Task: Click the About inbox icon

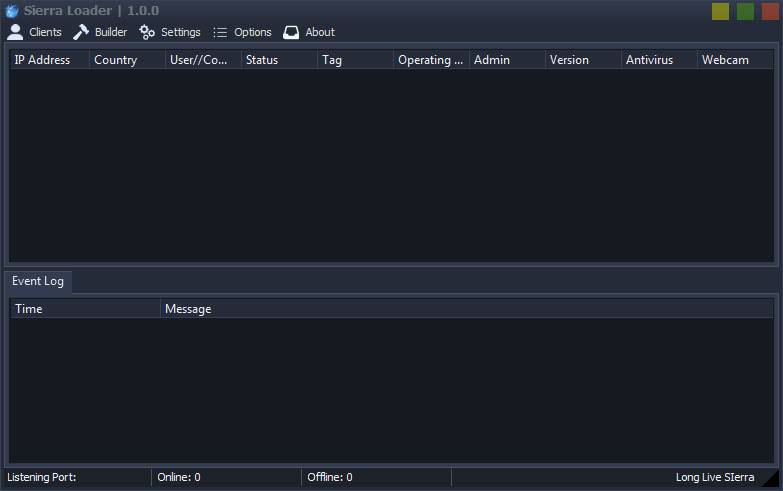Action: tap(291, 32)
